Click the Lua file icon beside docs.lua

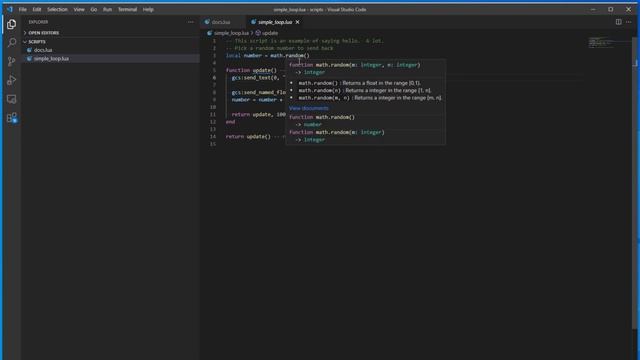(x=29, y=50)
